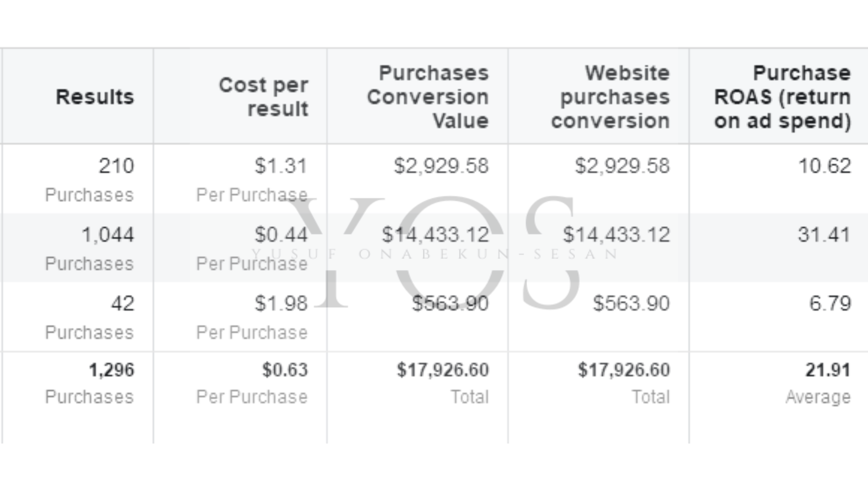Click the 6.79 ROAS value
The width and height of the screenshot is (868, 488).
tap(830, 303)
